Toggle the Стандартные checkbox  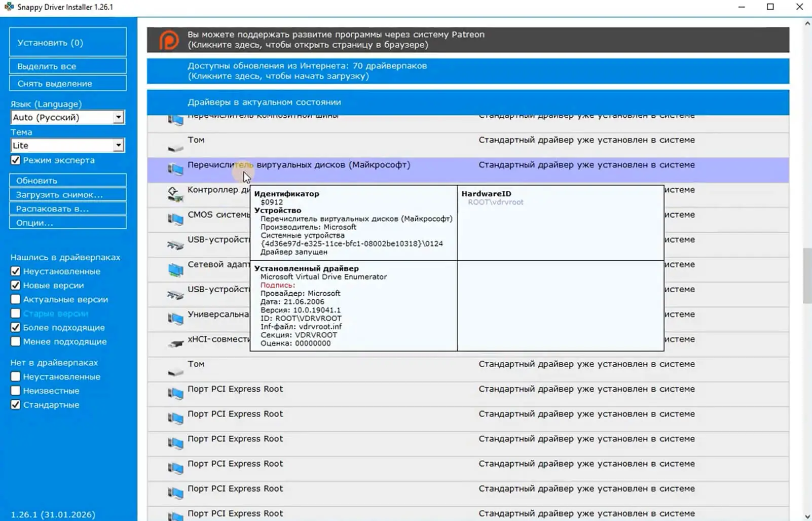click(16, 405)
